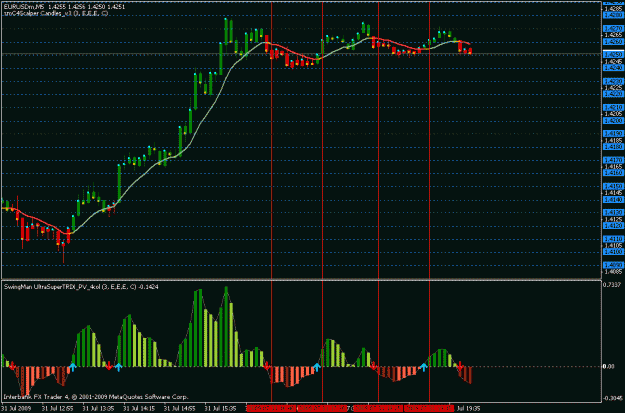Click the 1.4270 price level label
Screen dimensions: 625x413
(x=613, y=29)
